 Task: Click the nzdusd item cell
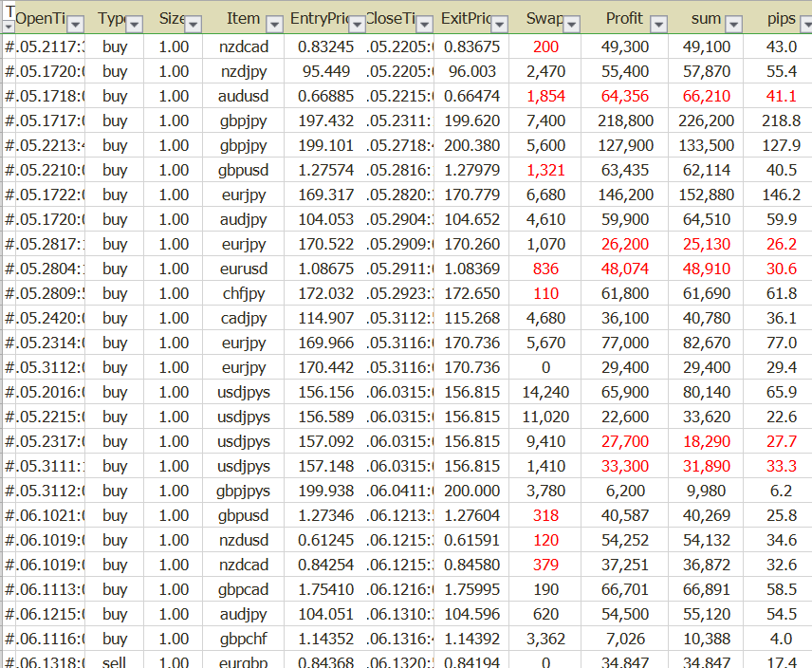[244, 540]
